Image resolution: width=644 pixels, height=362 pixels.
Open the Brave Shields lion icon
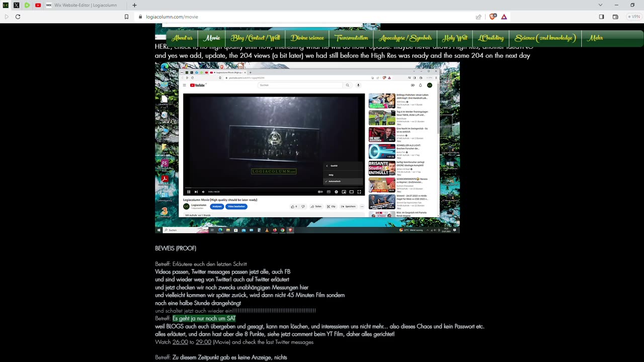(493, 17)
